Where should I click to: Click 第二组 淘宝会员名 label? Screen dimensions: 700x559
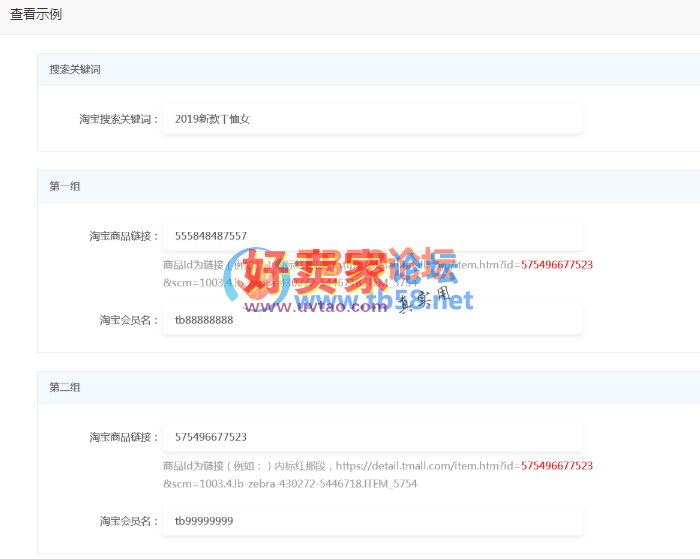129,521
